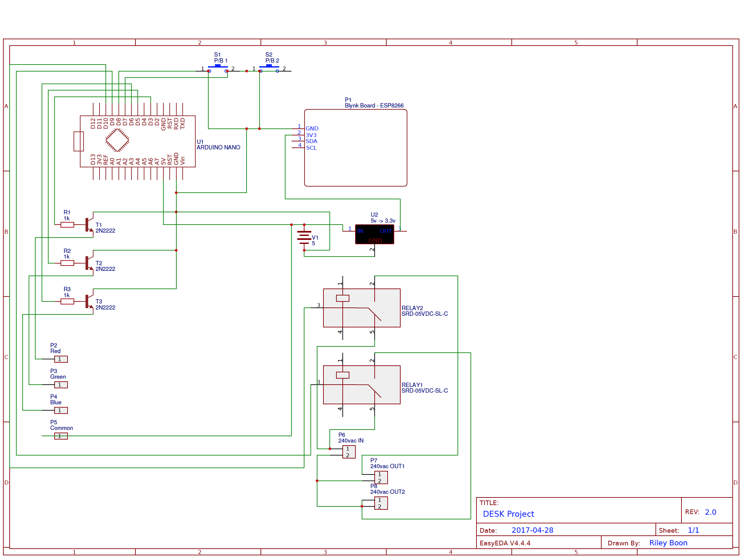Select the V1 battery symbol
The width and height of the screenshot is (744, 560).
point(305,238)
